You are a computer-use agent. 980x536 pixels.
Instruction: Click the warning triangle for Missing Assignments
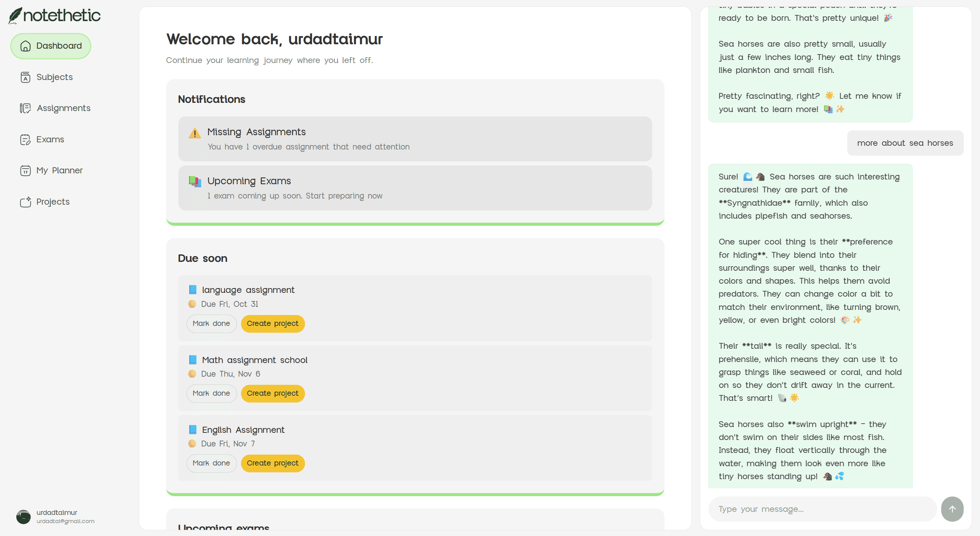tap(195, 133)
